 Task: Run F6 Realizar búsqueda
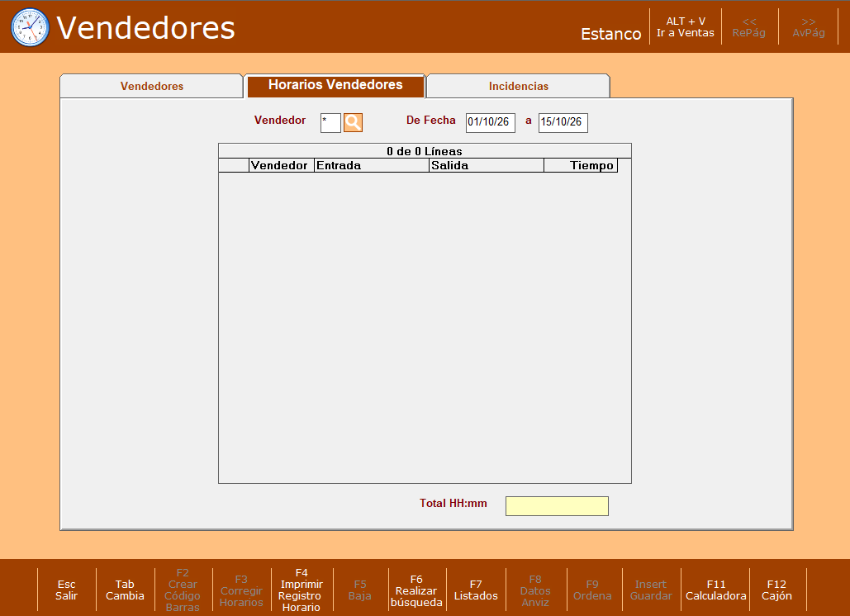(416, 590)
